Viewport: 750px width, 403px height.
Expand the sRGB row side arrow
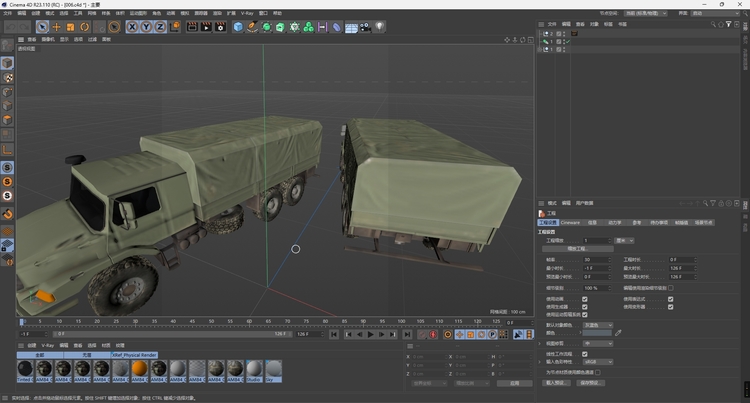(540, 362)
